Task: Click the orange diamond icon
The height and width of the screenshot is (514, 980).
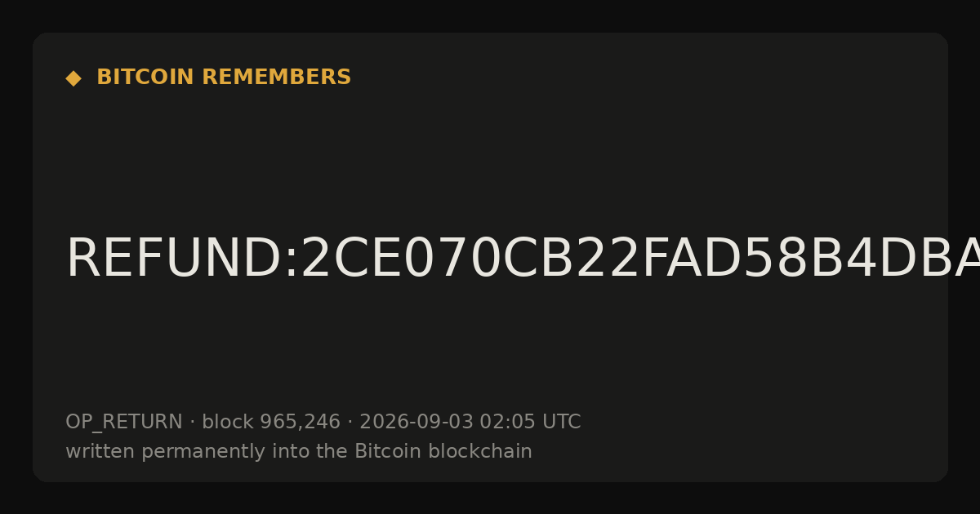Action: 73,78
